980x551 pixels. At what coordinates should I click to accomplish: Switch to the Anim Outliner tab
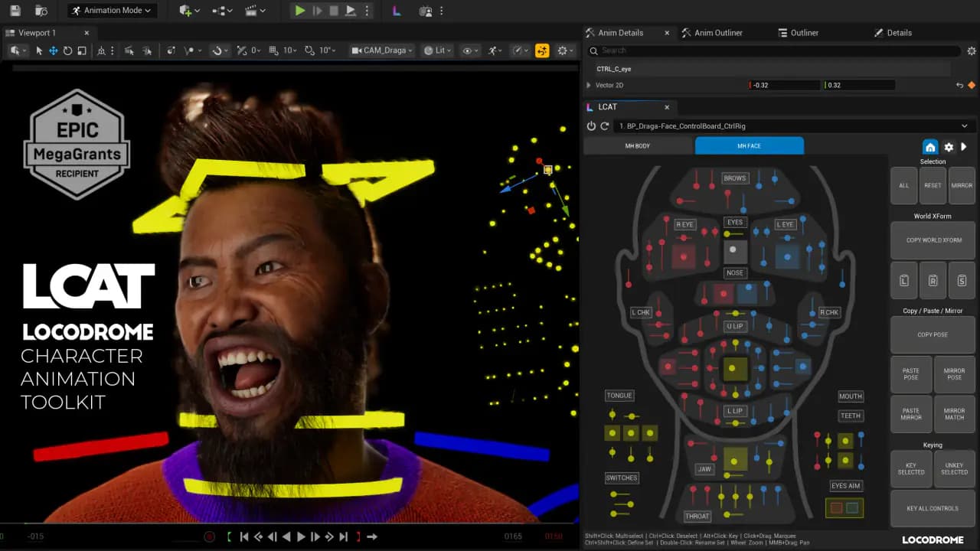[x=712, y=33]
